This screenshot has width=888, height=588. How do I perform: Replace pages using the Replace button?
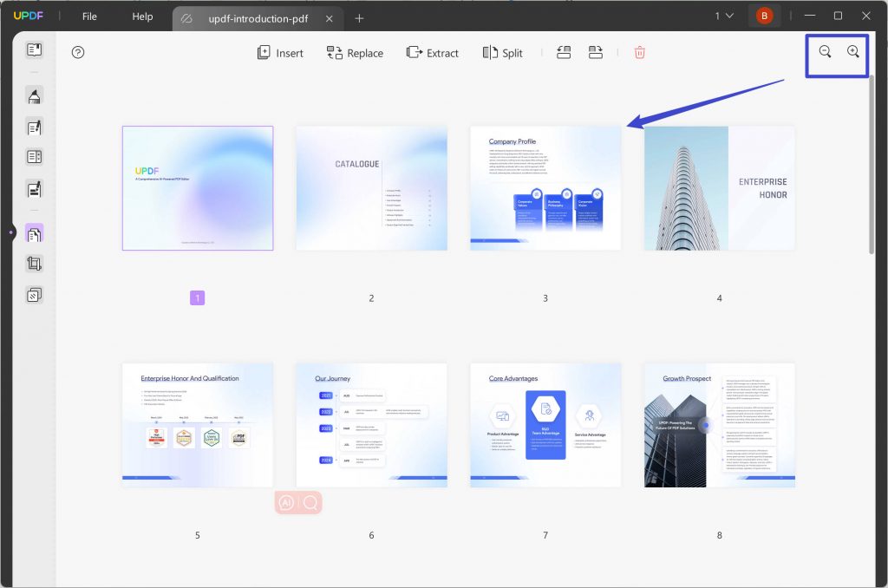[355, 53]
